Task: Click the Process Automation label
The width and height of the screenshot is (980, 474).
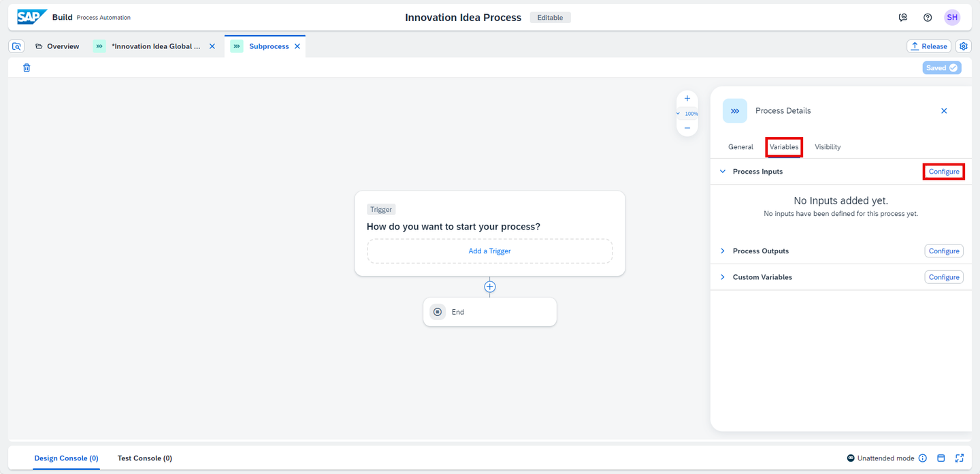Action: pyautogui.click(x=103, y=18)
